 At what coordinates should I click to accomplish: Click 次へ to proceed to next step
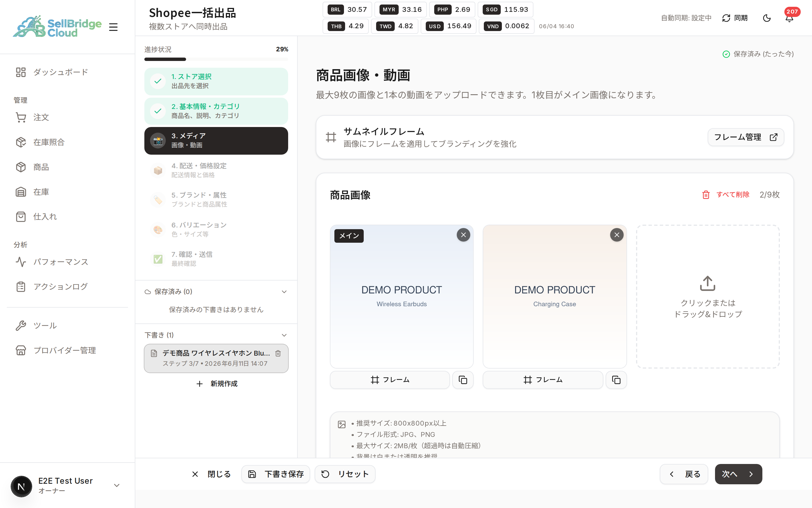pyautogui.click(x=738, y=474)
